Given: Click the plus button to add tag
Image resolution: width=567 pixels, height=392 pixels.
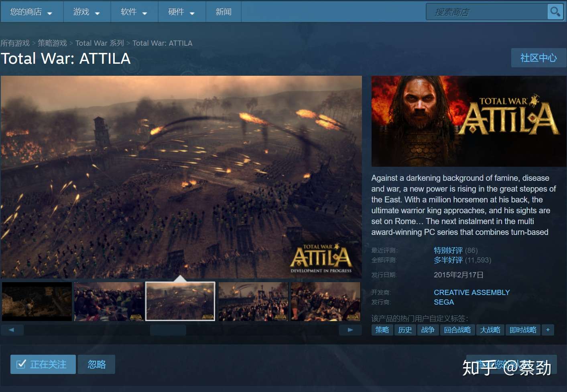Looking at the screenshot, I should [x=548, y=330].
